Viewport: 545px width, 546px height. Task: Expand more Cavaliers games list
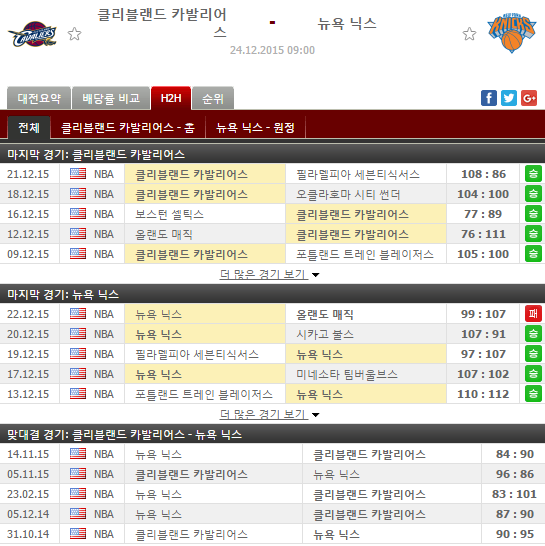coord(269,275)
